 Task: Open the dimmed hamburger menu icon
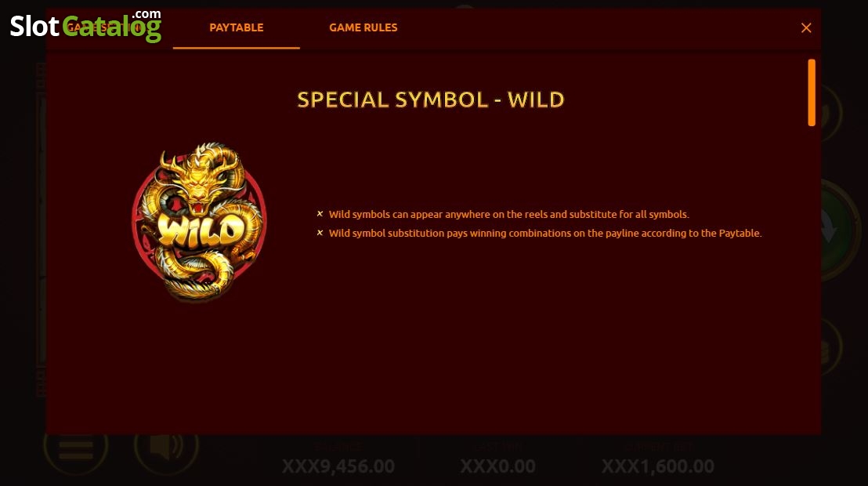76,448
